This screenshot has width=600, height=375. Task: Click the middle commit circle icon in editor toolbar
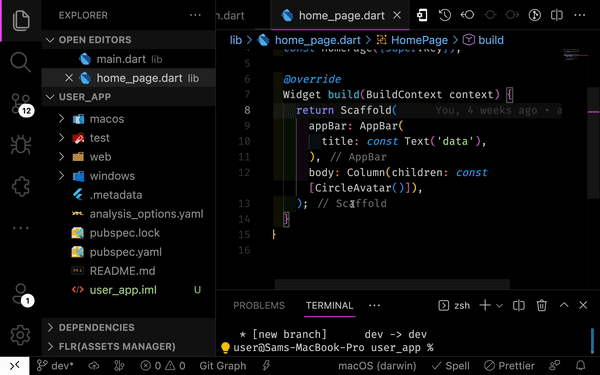click(x=490, y=15)
